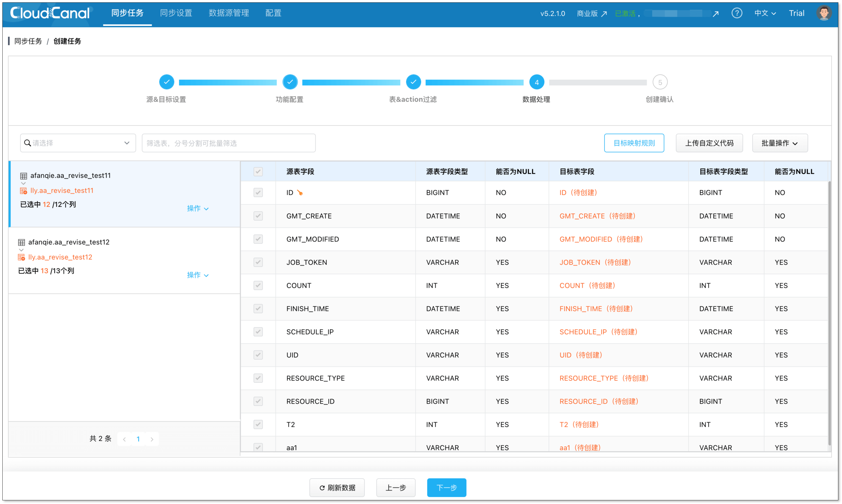
Task: Open the 批量操作 dropdown
Action: (x=780, y=143)
